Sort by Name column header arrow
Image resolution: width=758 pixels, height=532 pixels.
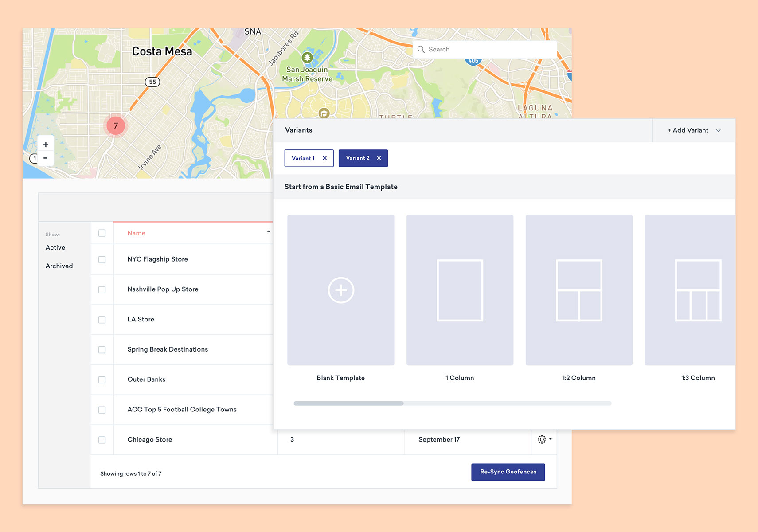pos(268,232)
